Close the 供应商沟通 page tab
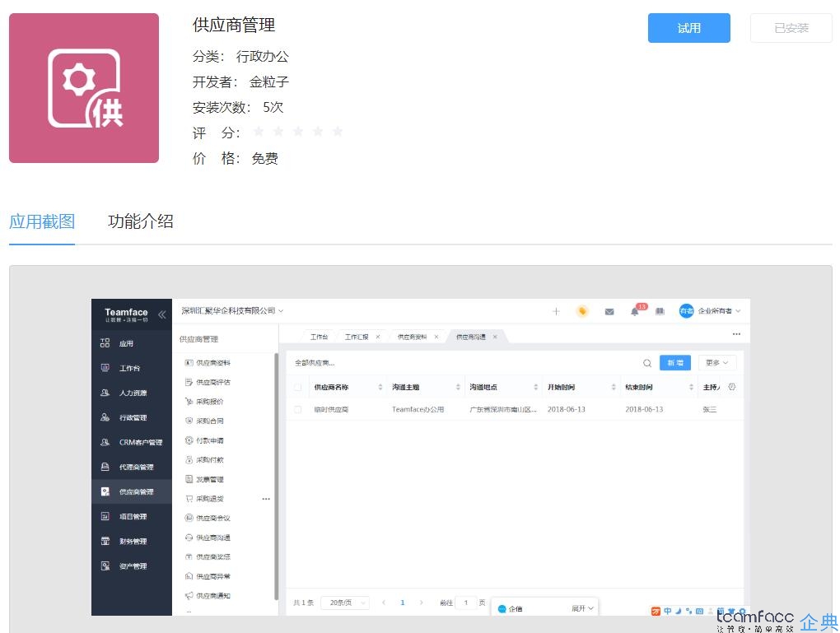The width and height of the screenshot is (840, 633). coord(495,337)
